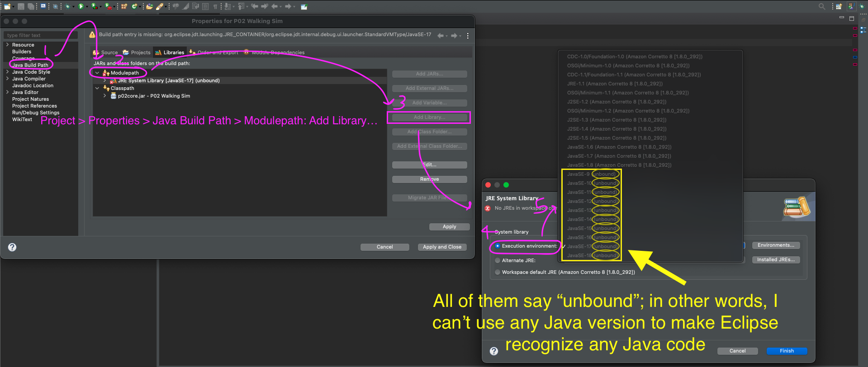
Task: Click the Outline view icon in right trim
Action: pos(863,30)
